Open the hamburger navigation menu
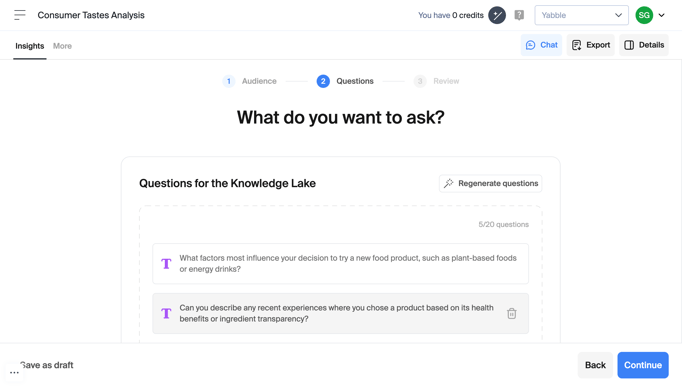Image resolution: width=682 pixels, height=387 pixels. coord(20,15)
